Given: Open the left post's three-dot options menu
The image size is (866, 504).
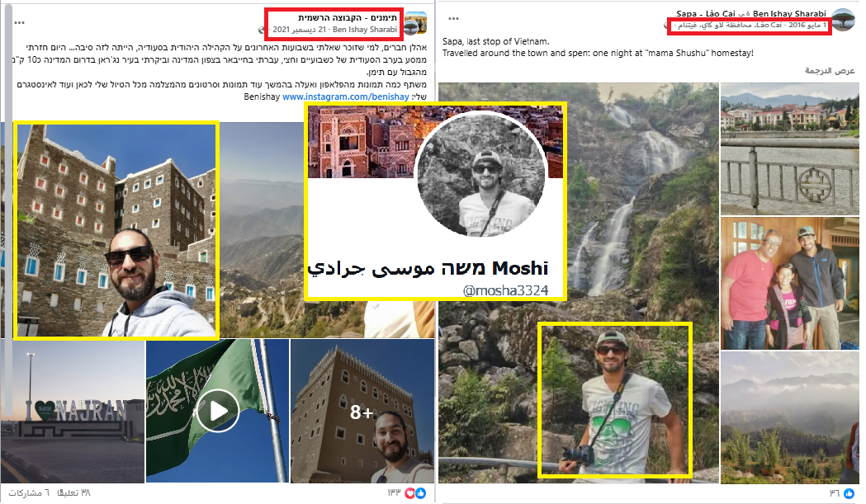Looking at the screenshot, I should coord(19,23).
